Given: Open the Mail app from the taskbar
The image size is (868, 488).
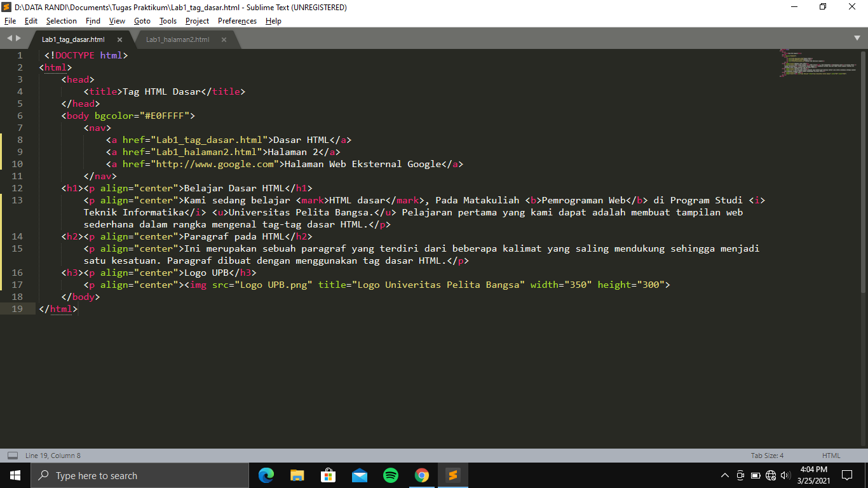Looking at the screenshot, I should pyautogui.click(x=359, y=475).
